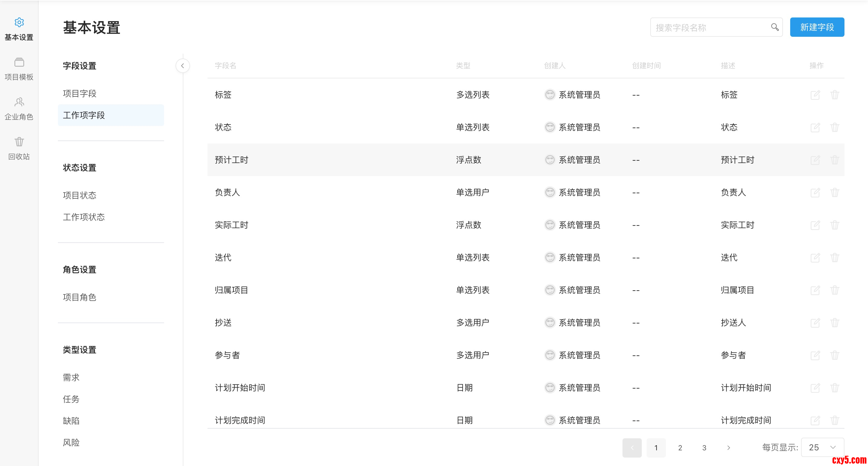Viewport: 868px width, 466px height.
Task: Click 新建字段 button
Action: point(817,27)
